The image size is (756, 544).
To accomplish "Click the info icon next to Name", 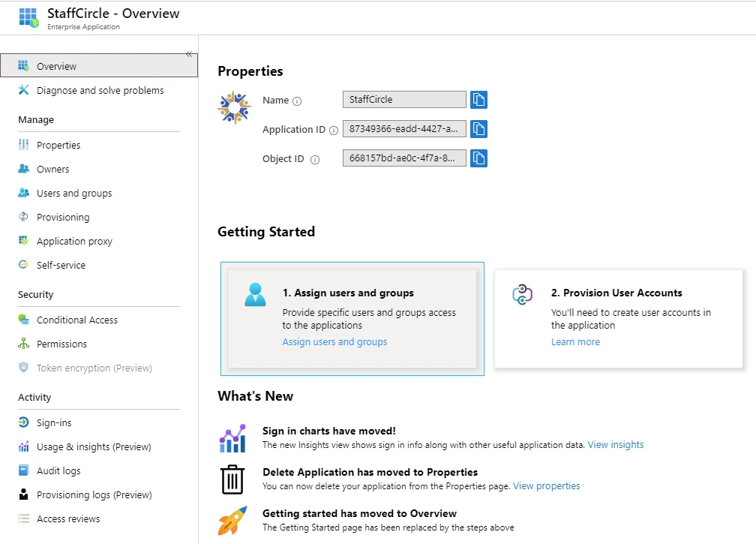I will tap(297, 101).
